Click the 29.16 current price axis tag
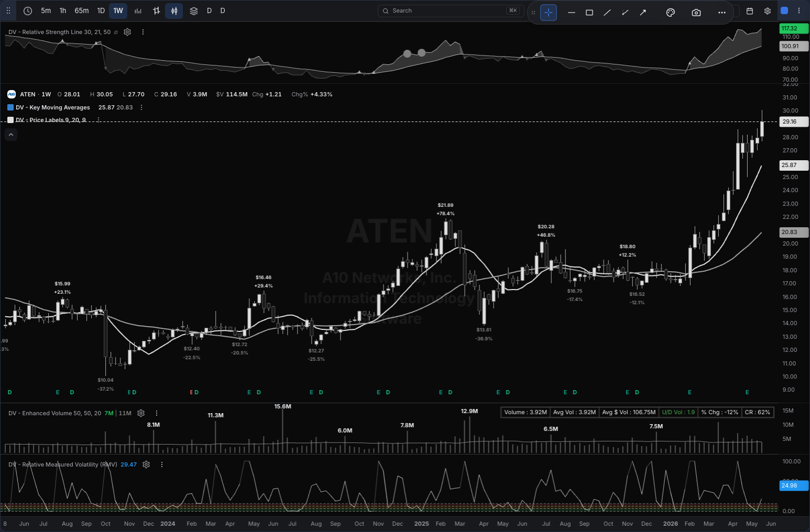 (794, 121)
